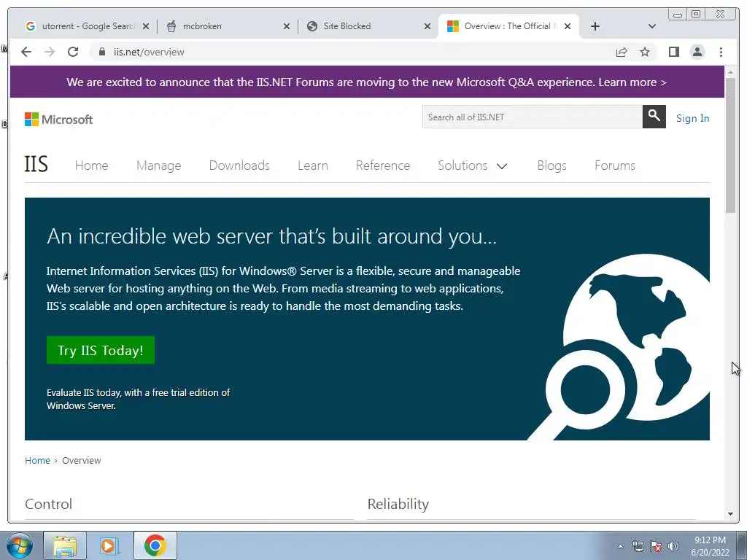This screenshot has height=560, width=747.
Task: Open the Chrome three-dot menu
Action: 721,52
